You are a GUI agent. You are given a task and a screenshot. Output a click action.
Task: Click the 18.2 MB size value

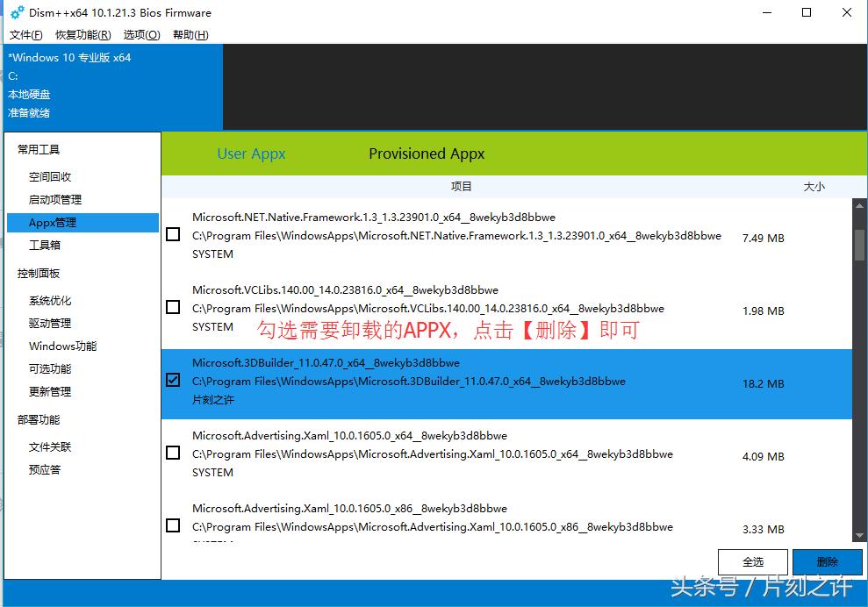[763, 383]
